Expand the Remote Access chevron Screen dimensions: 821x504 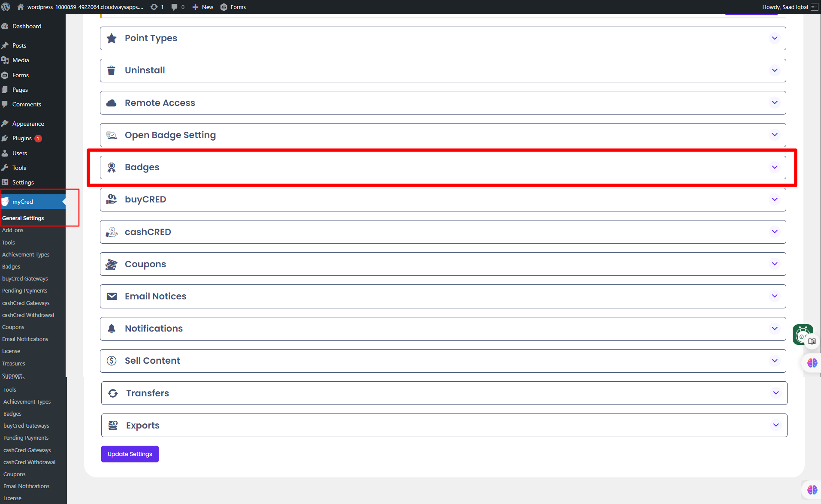775,103
